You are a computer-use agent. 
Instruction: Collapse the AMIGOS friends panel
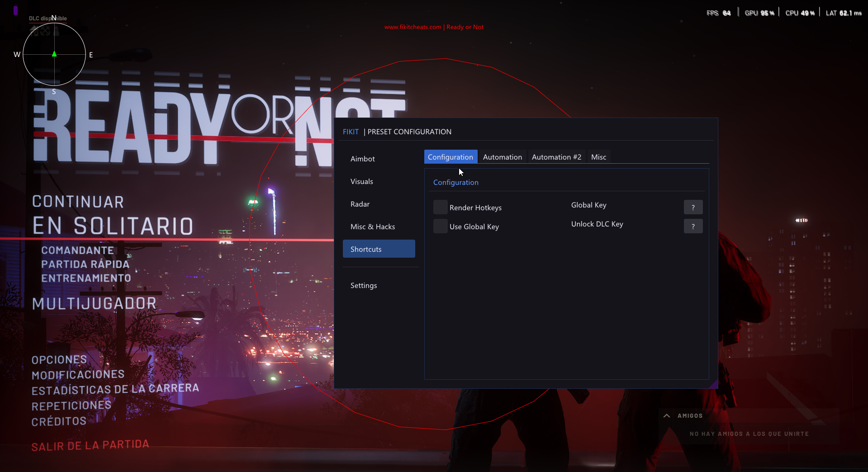click(x=666, y=415)
